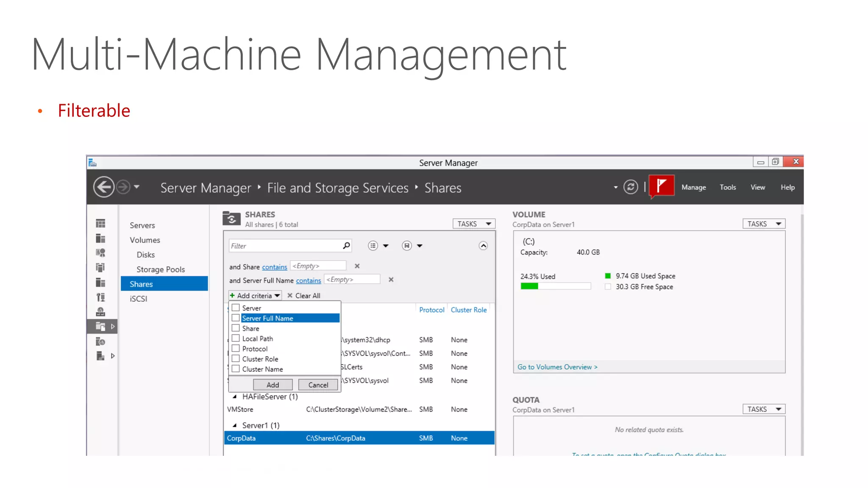Check the Share criteria checkbox
Image resolution: width=868 pixels, height=488 pixels.
tap(236, 328)
